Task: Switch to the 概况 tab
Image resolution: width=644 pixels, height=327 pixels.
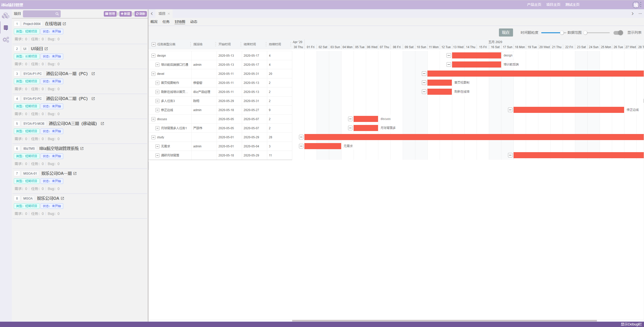Action: click(x=154, y=22)
